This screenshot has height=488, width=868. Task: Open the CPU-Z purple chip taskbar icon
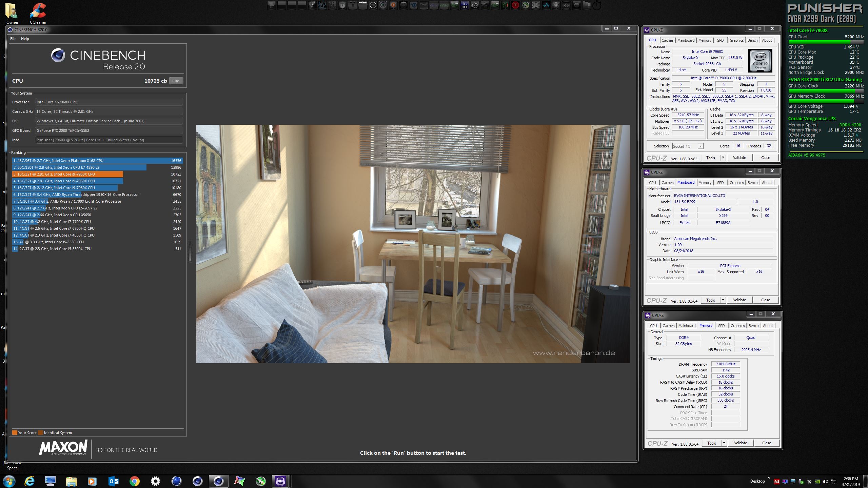pos(280,481)
